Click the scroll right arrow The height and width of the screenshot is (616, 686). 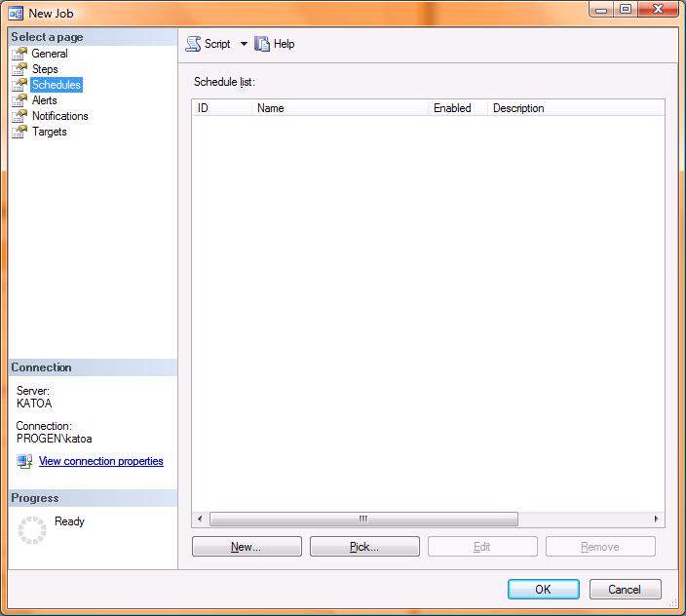(x=656, y=519)
